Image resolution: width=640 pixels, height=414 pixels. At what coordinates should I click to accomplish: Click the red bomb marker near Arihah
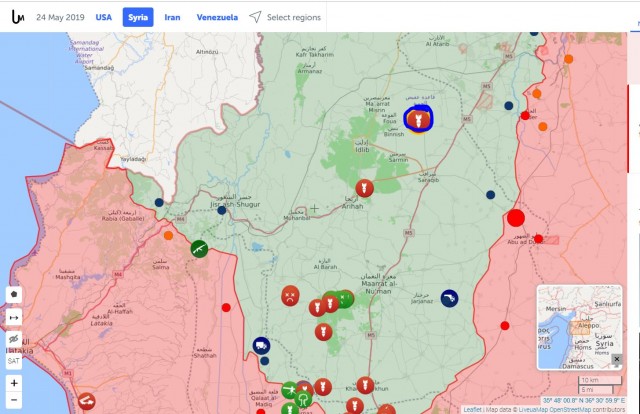(x=365, y=187)
